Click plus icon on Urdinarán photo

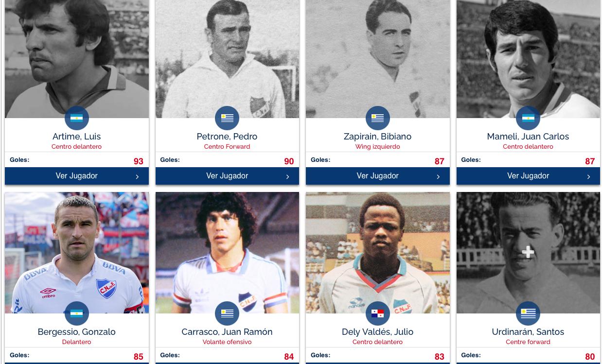click(528, 252)
